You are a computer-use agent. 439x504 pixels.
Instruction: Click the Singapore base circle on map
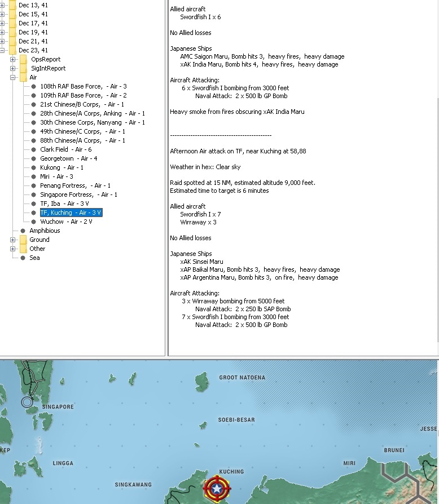27,402
